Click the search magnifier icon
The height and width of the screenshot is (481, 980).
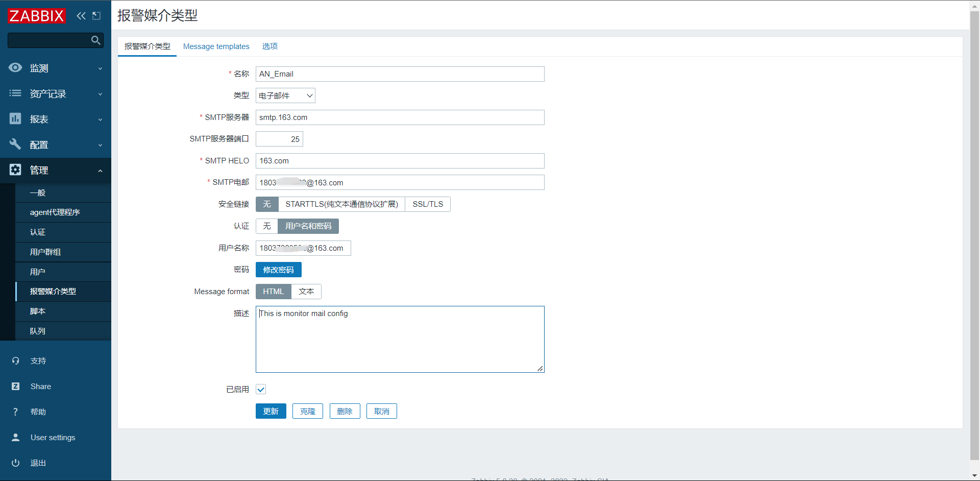(x=95, y=40)
